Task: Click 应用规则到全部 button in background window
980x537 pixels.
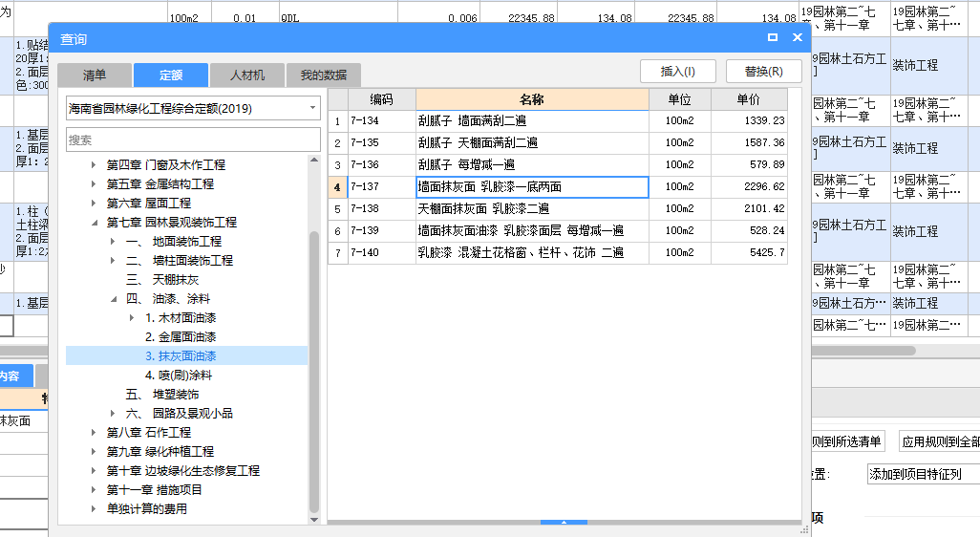Action: (939, 441)
